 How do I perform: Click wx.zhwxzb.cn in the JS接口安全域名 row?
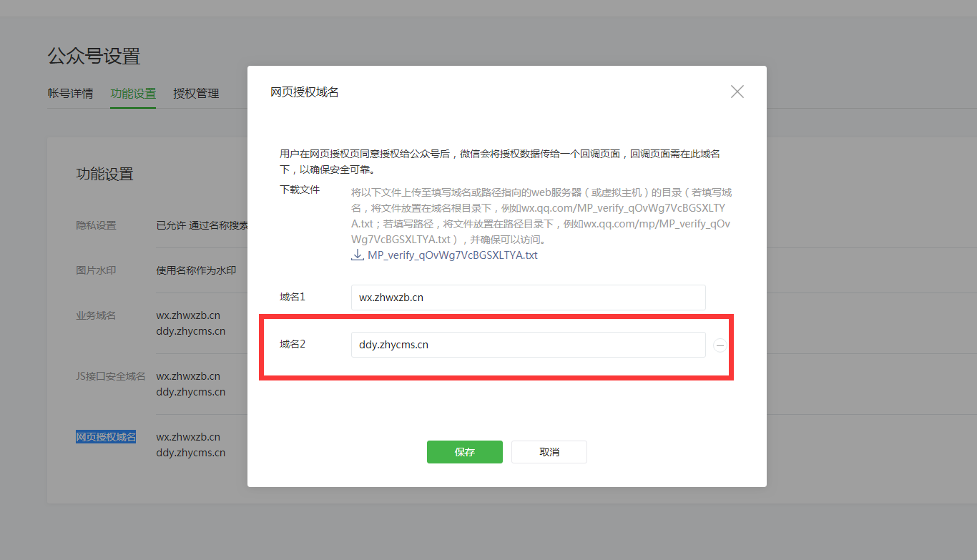click(x=188, y=376)
